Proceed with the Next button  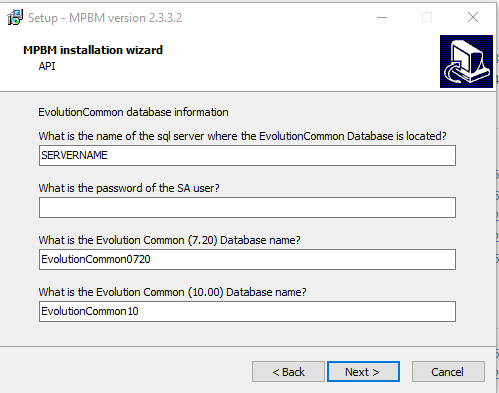(x=363, y=372)
